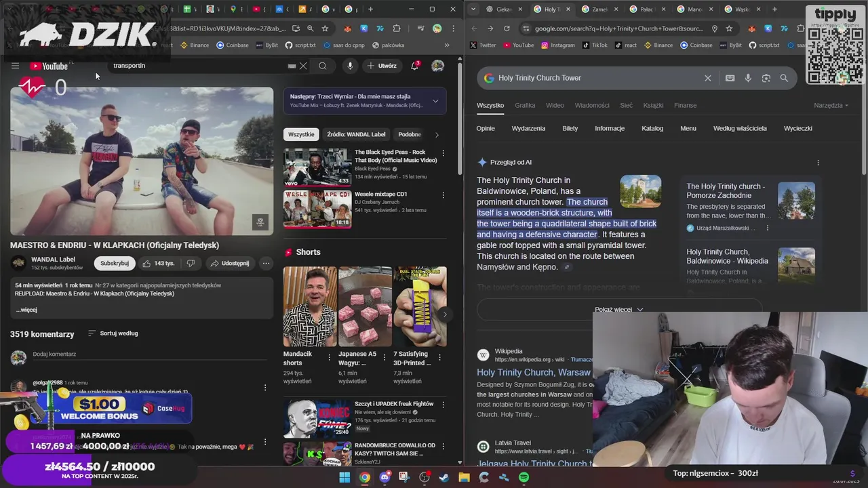Image resolution: width=868 pixels, height=488 pixels.
Task: Open AI overview more options menu
Action: click(x=818, y=163)
